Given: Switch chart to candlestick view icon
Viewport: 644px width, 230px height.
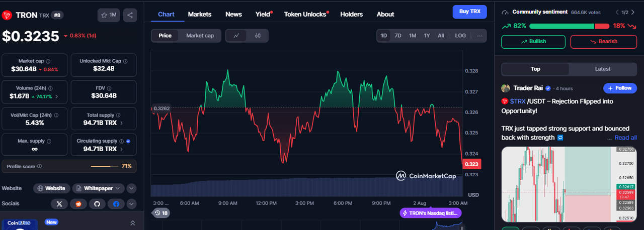Looking at the screenshot, I should [x=258, y=36].
